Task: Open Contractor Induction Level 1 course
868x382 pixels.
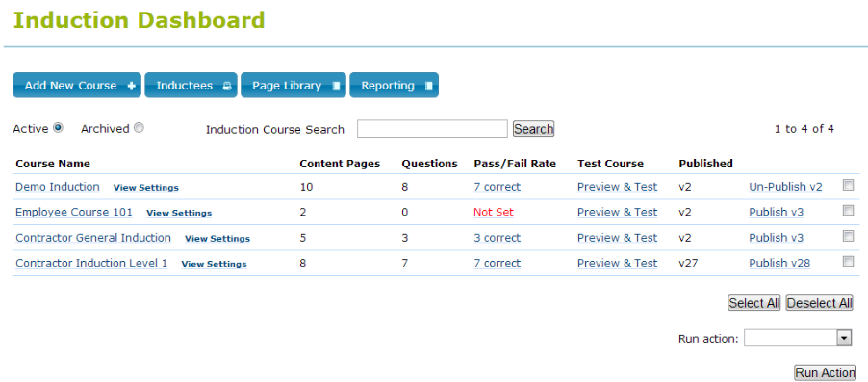Action: pos(91,263)
